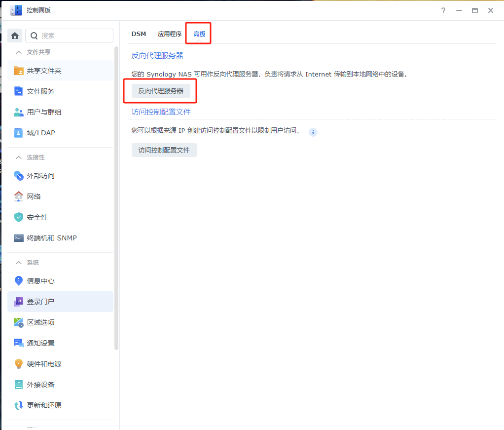Screen dimensions: 504x430
Task: Select the 域/LDAP icon
Action: (19, 133)
